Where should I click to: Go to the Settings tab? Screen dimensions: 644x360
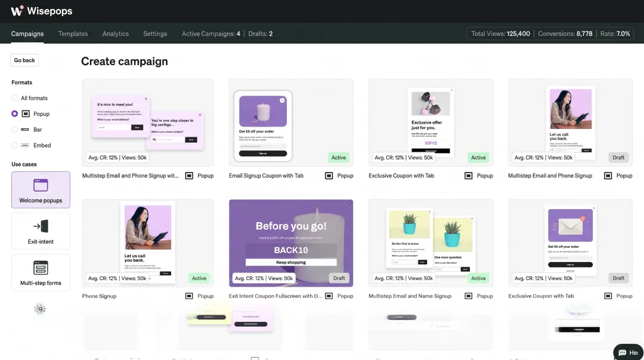[155, 34]
